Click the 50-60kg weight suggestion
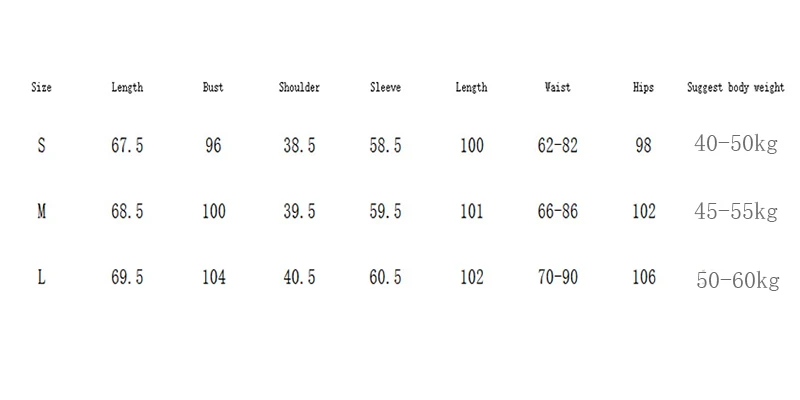The image size is (800, 400). [737, 280]
